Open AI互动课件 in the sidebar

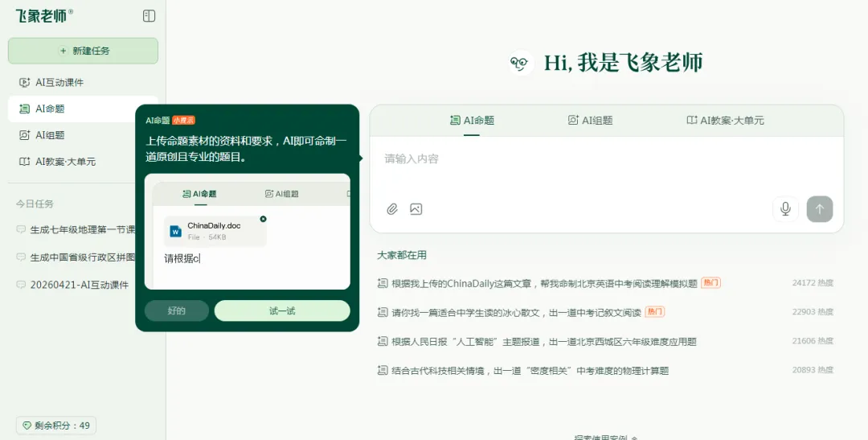point(83,83)
